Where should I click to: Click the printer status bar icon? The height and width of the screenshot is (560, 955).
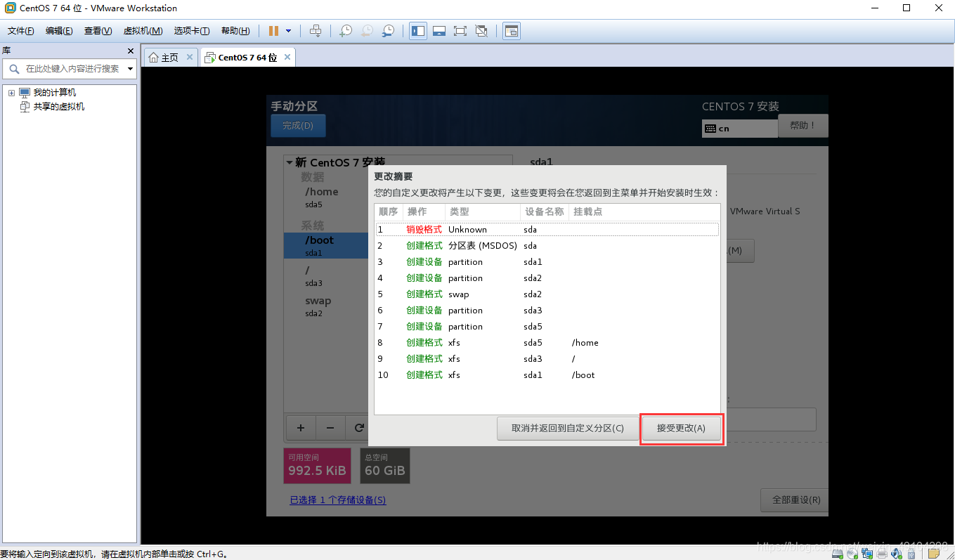883,554
